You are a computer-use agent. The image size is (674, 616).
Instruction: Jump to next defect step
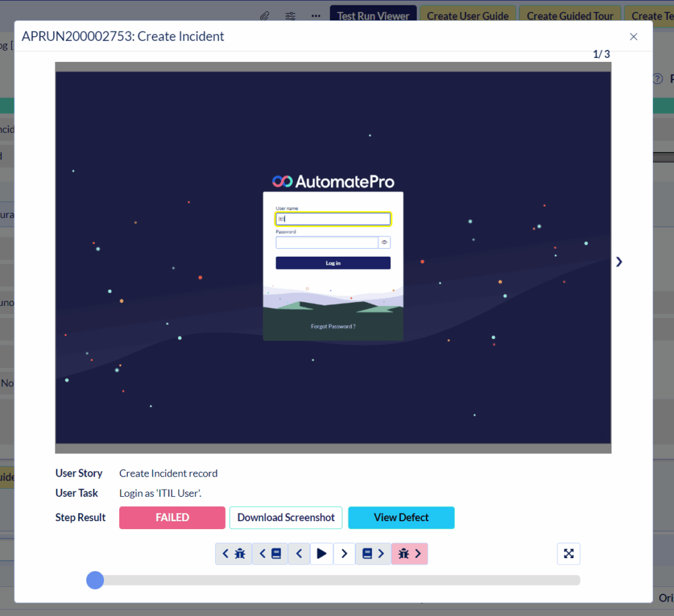tap(409, 554)
